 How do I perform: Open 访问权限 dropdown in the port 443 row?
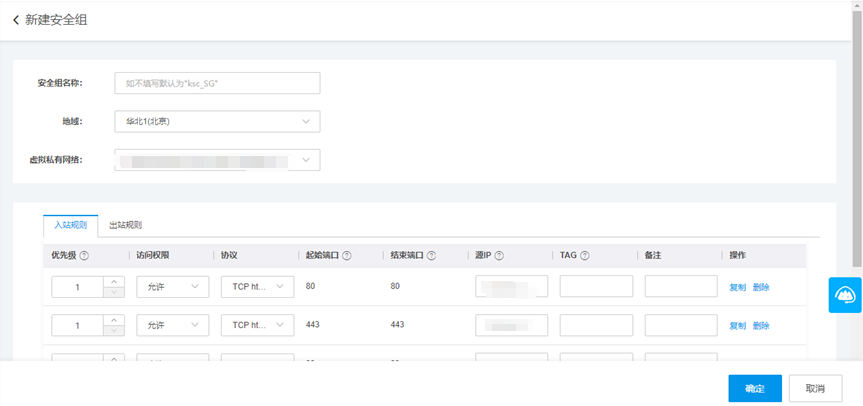click(x=173, y=325)
